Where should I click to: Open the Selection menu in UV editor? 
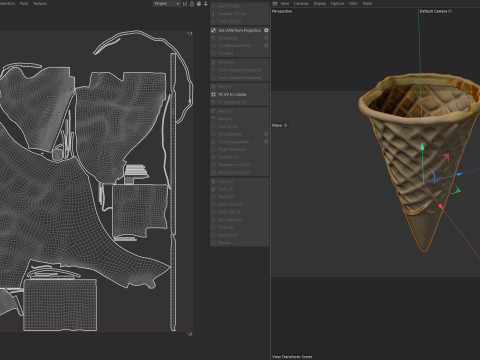point(7,4)
